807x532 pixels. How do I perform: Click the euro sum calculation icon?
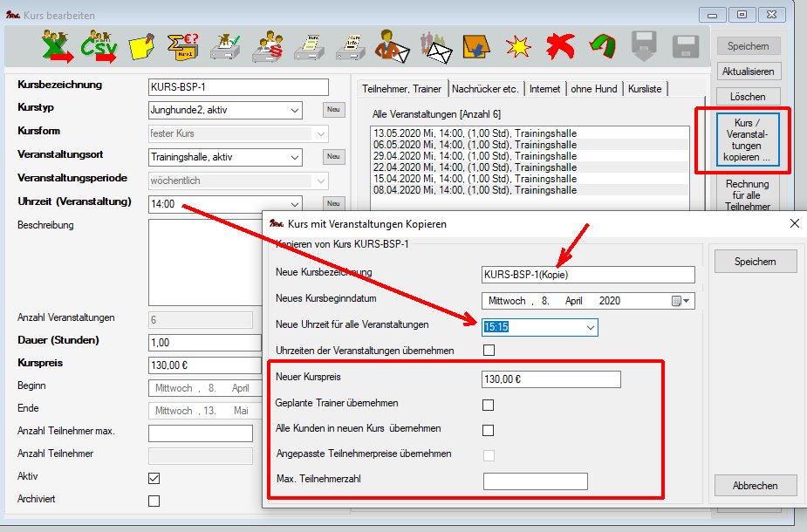click(x=184, y=45)
